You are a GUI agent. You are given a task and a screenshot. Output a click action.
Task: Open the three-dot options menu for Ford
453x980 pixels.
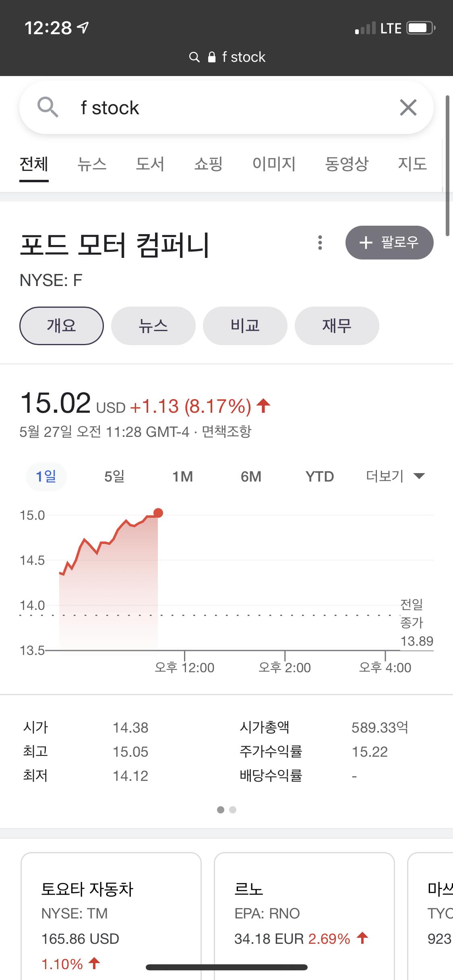tap(320, 243)
